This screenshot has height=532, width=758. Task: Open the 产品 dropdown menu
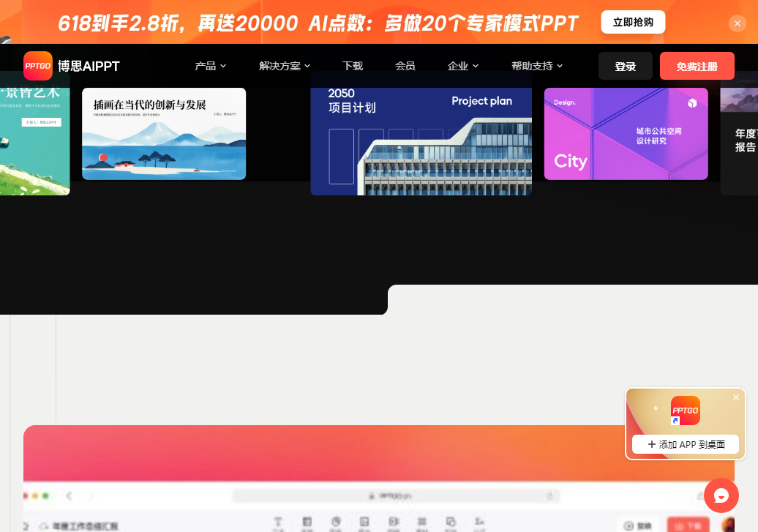210,66
